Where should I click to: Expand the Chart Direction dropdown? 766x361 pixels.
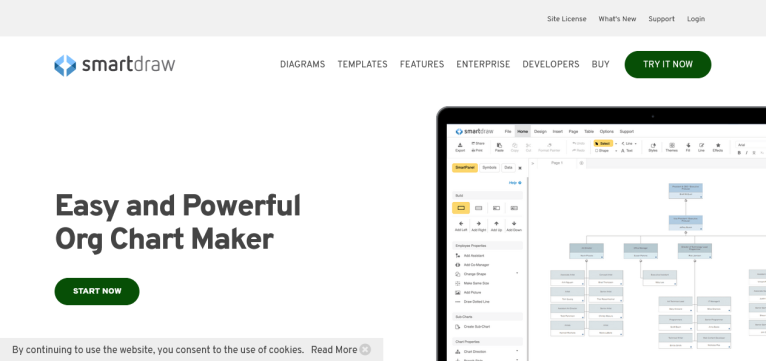pos(517,351)
